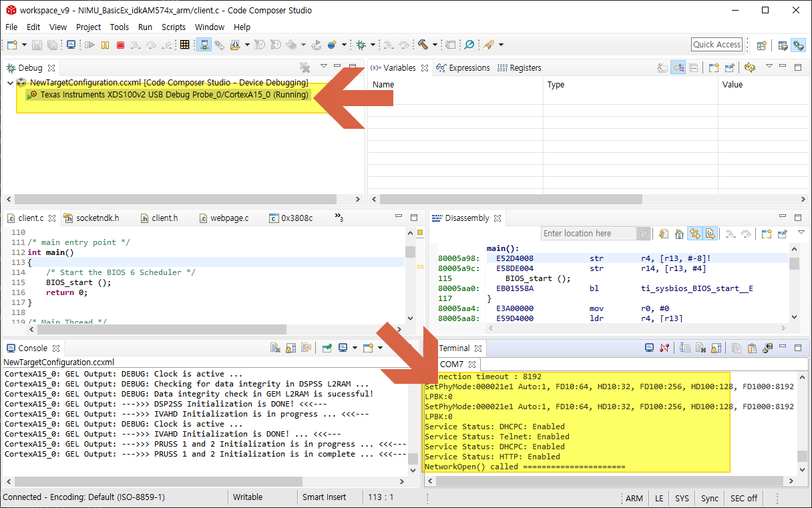Open the Project menu
812x508 pixels.
[88, 27]
